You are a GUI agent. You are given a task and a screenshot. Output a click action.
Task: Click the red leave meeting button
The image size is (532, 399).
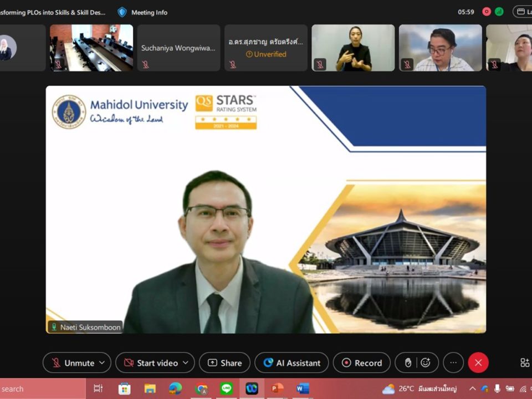click(478, 363)
